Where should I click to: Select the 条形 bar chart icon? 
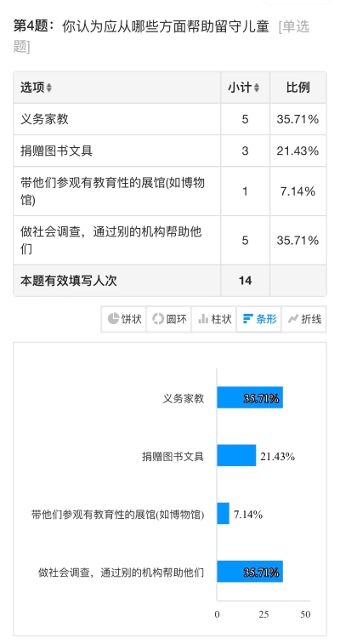(x=259, y=319)
